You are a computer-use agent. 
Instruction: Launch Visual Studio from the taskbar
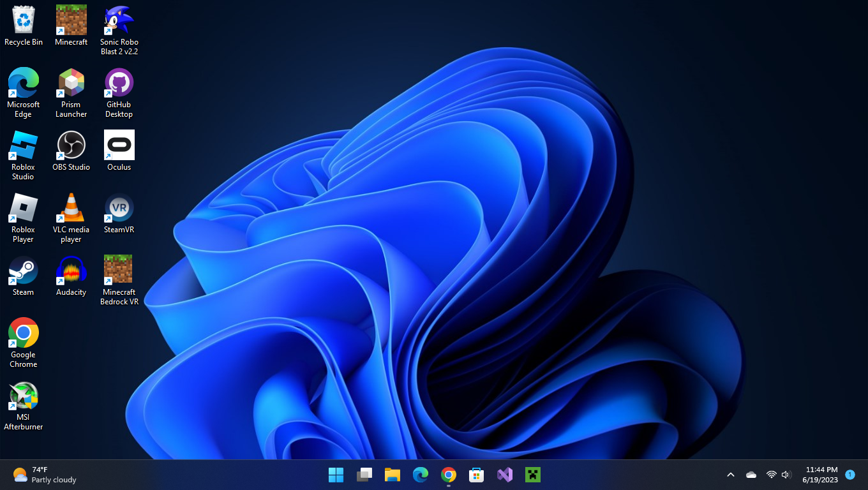click(505, 475)
